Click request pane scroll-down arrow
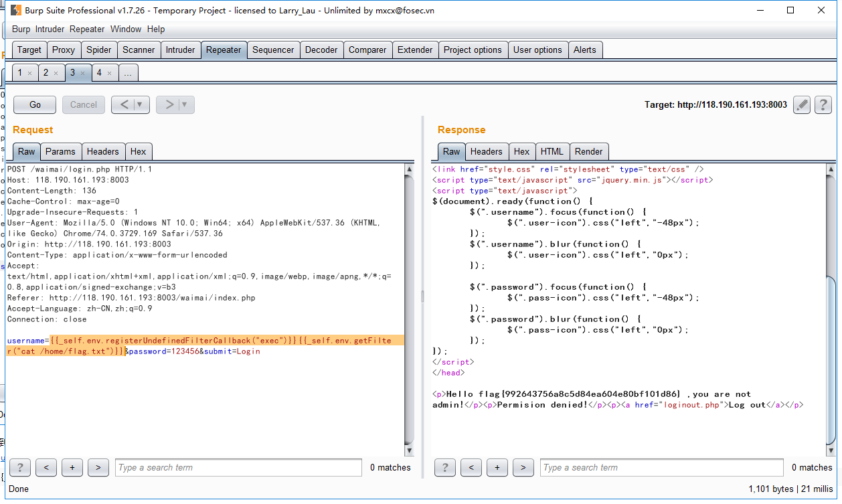The image size is (842, 504). (410, 451)
